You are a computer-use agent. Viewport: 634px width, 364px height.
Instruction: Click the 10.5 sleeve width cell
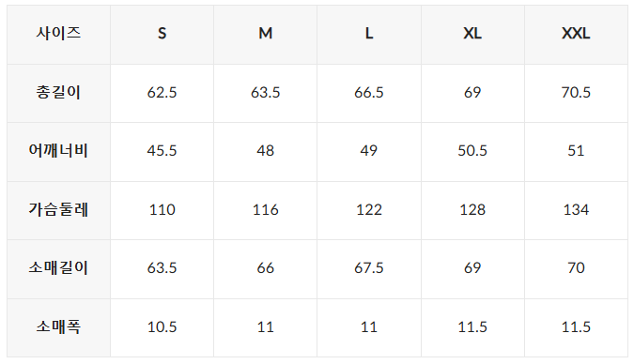pyautogui.click(x=162, y=327)
